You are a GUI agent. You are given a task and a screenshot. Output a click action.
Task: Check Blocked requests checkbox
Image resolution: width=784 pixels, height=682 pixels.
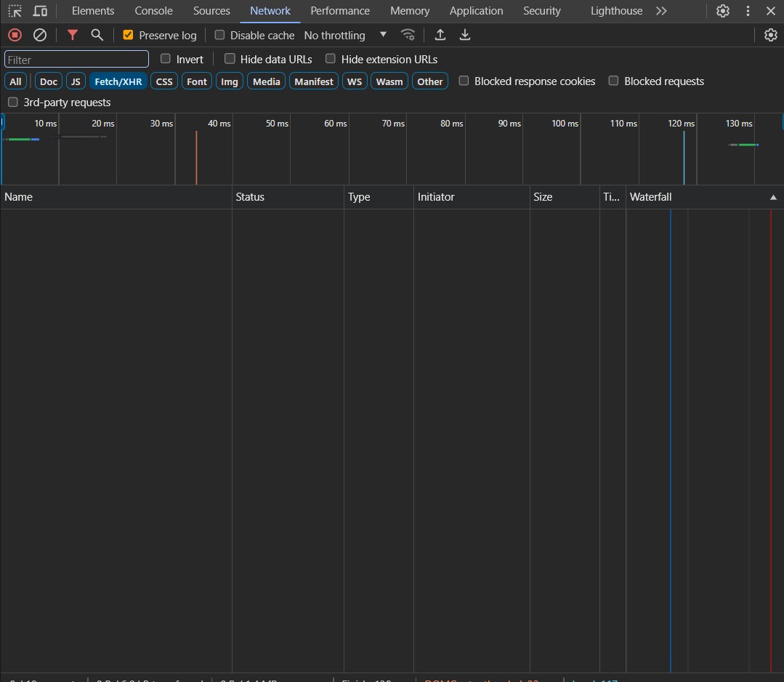613,81
